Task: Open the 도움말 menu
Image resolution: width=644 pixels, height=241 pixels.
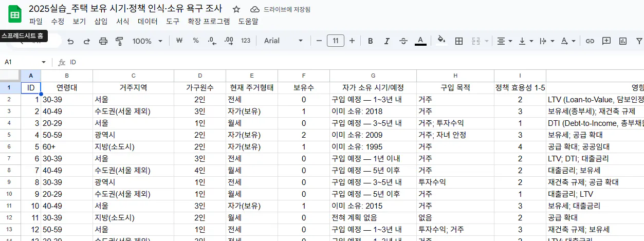Action: point(248,22)
